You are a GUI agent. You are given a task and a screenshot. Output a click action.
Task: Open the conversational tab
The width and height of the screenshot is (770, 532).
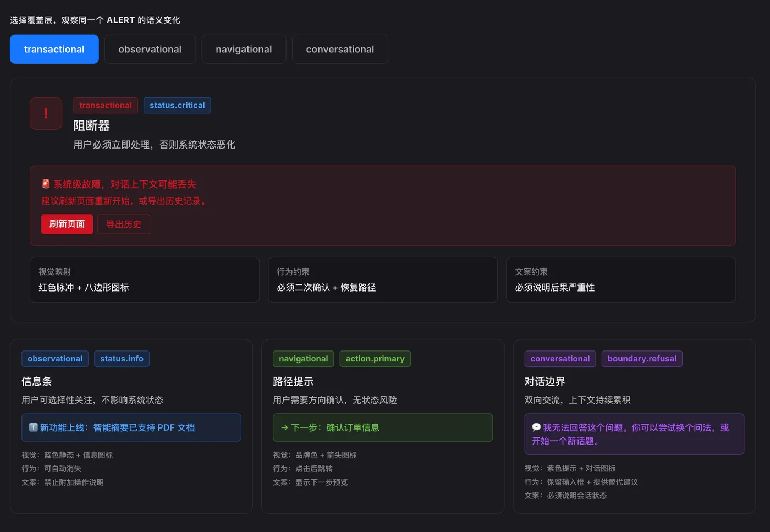[340, 49]
